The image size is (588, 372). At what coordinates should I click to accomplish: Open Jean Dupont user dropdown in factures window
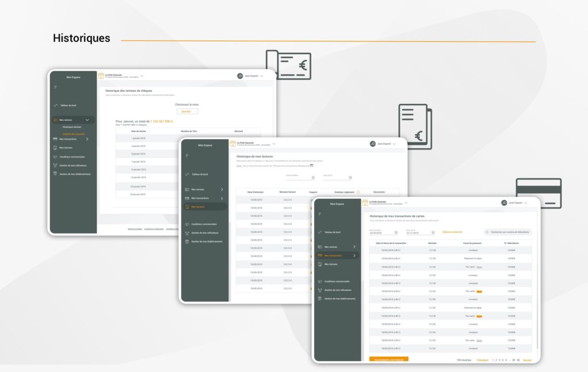[x=394, y=144]
